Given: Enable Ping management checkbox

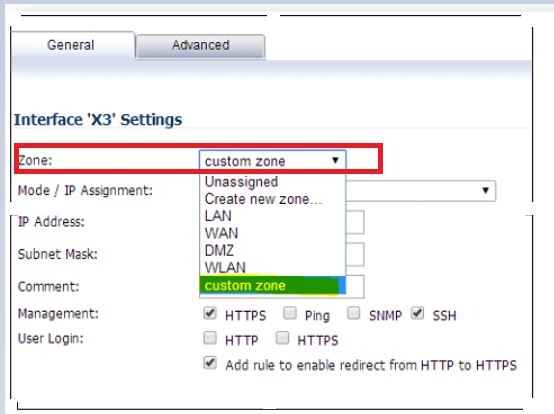Looking at the screenshot, I should coord(290,313).
